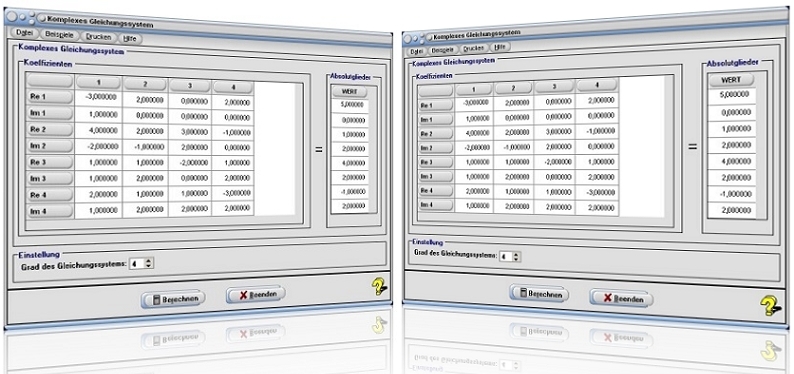Select Im 2 column 1 cell -2,000000, left window
The height and width of the screenshot is (374, 794).
click(99, 147)
